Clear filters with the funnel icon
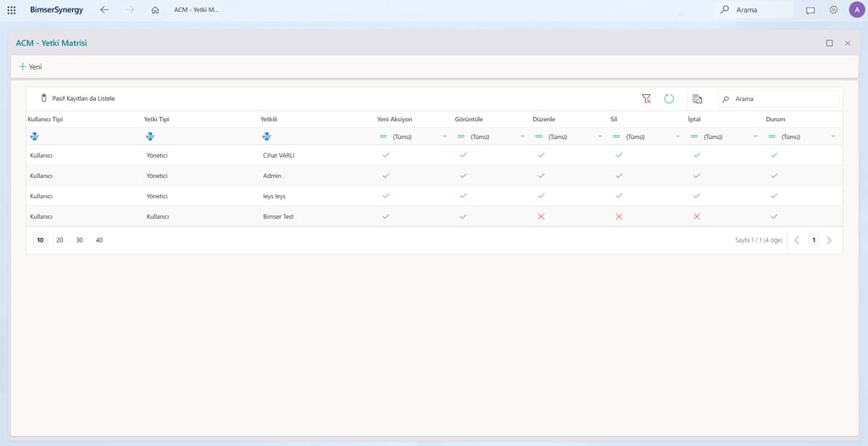 coord(646,98)
